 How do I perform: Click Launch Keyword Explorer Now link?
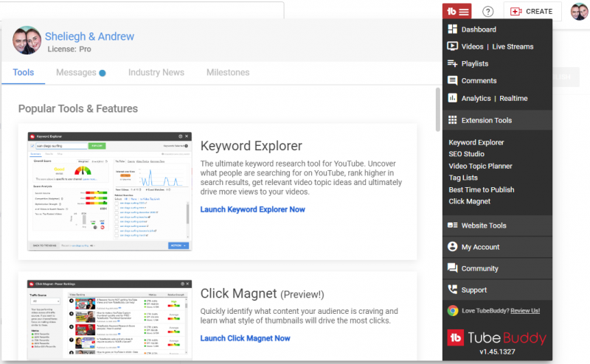[x=252, y=209]
